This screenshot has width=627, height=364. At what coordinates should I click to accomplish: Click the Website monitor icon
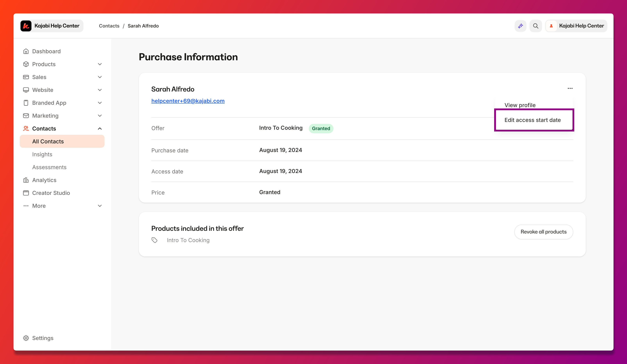coord(26,90)
